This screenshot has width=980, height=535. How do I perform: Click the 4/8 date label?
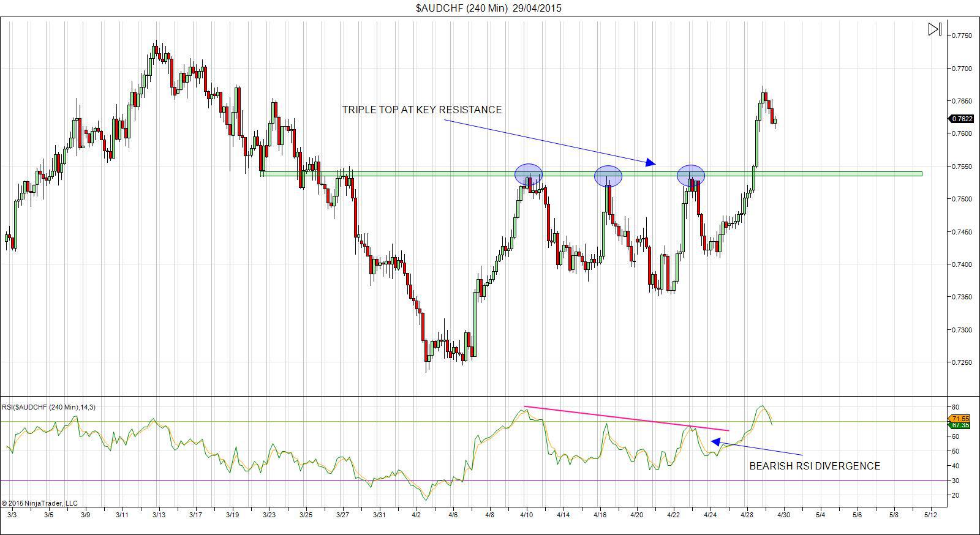point(490,515)
